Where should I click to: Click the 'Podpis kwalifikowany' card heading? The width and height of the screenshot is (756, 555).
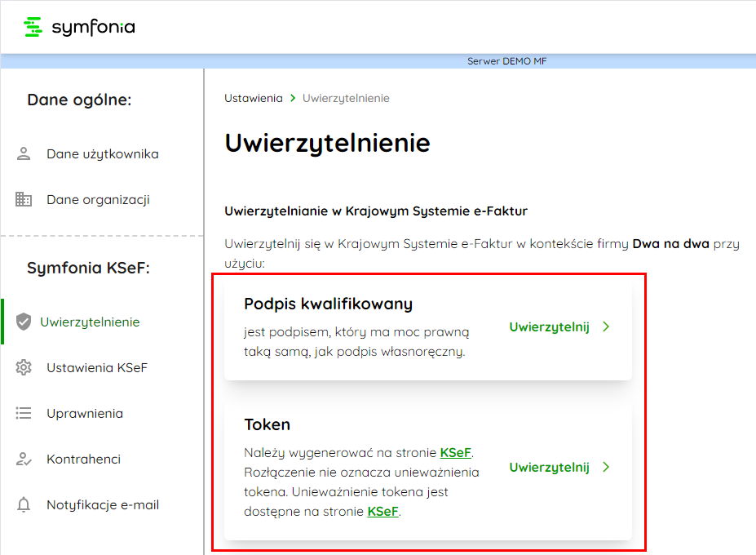[x=329, y=304]
